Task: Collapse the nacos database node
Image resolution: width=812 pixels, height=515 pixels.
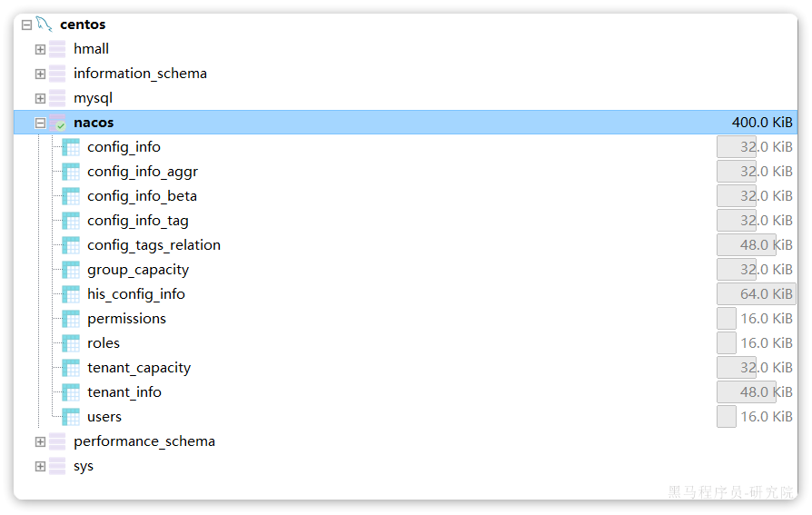Action: pyautogui.click(x=40, y=123)
